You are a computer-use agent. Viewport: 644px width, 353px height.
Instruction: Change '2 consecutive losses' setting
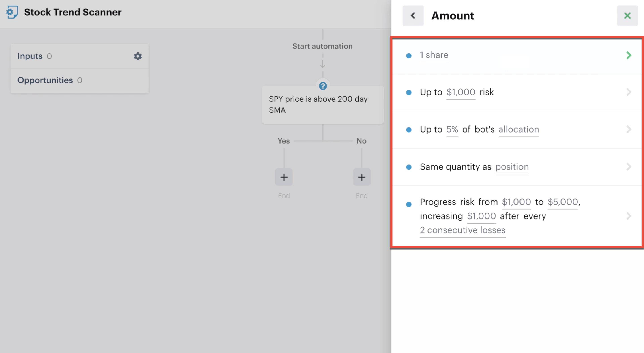[x=462, y=230]
